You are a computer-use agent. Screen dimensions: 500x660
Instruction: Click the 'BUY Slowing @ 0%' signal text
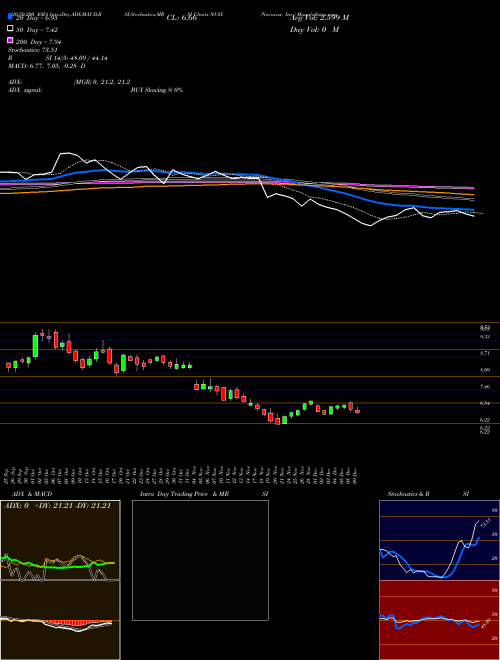click(156, 90)
